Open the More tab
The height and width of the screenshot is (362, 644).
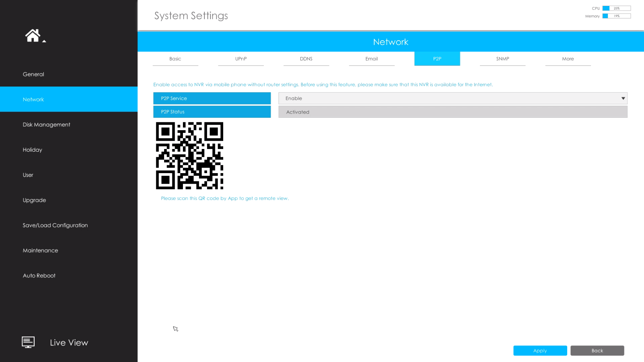tap(568, 59)
